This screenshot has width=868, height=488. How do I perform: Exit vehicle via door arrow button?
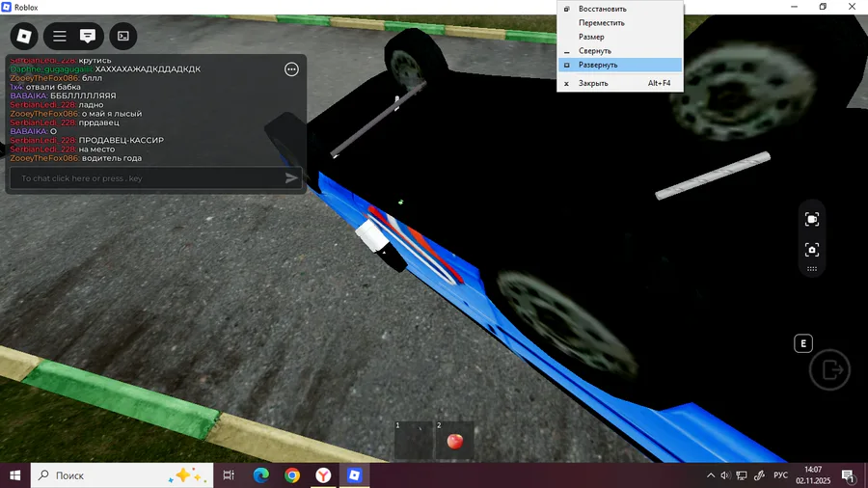click(x=829, y=369)
